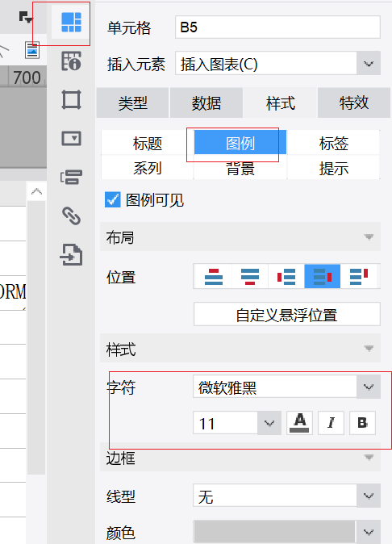The image size is (392, 544).
Task: Switch to the 类型 tab
Action: click(132, 103)
